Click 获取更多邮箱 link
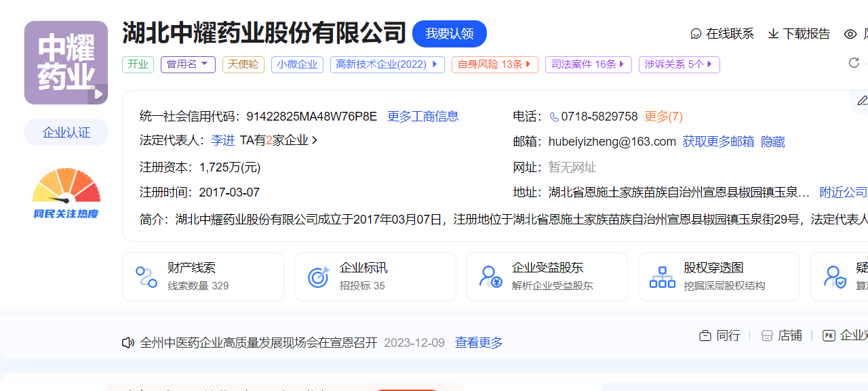 (x=718, y=142)
